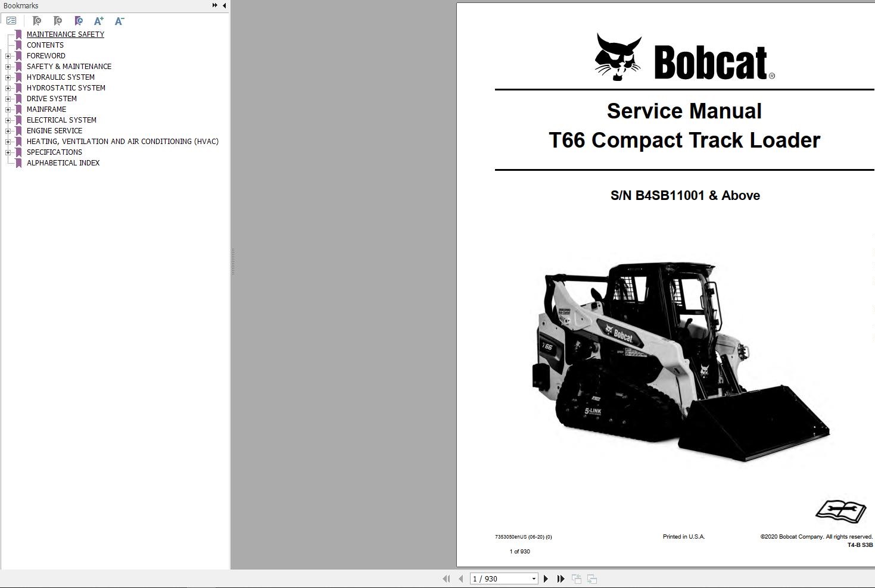Click the previous view icon
This screenshot has height=588, width=875.
(577, 578)
